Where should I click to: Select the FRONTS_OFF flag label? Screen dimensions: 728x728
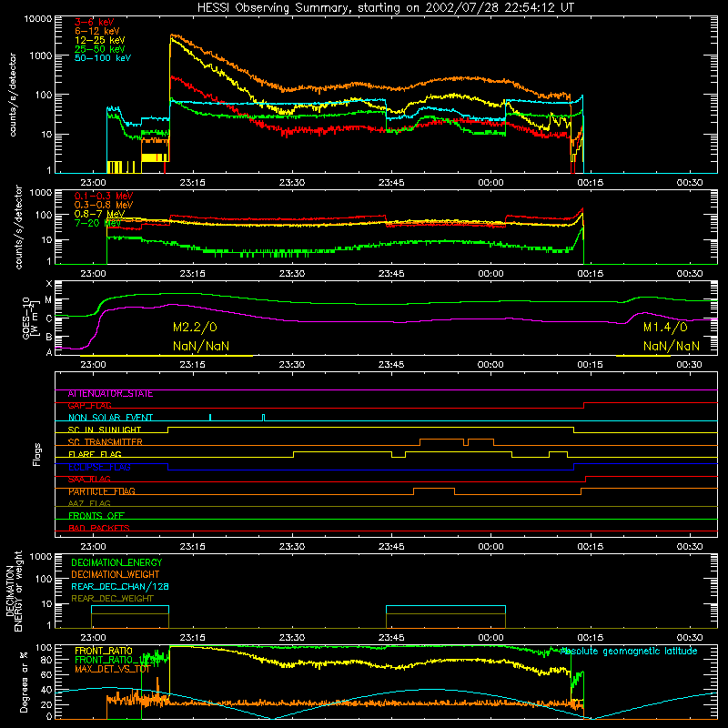96,516
